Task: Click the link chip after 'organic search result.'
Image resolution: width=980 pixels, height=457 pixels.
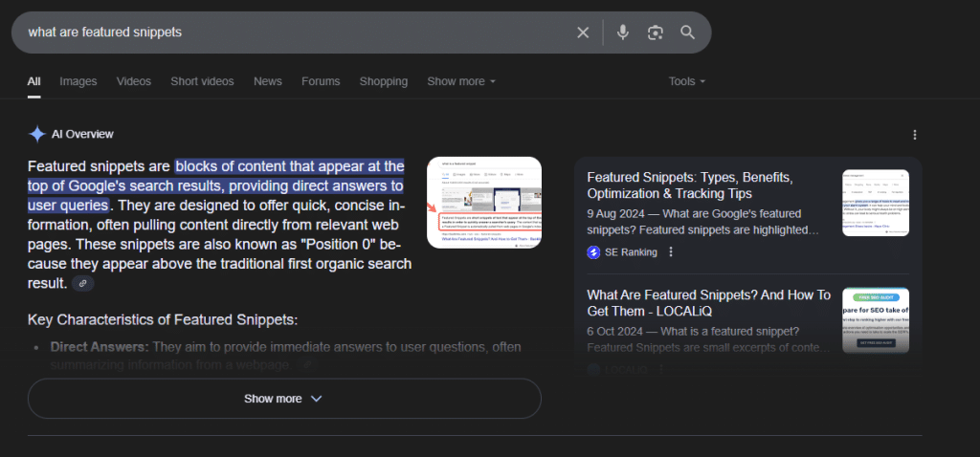Action: click(x=83, y=283)
